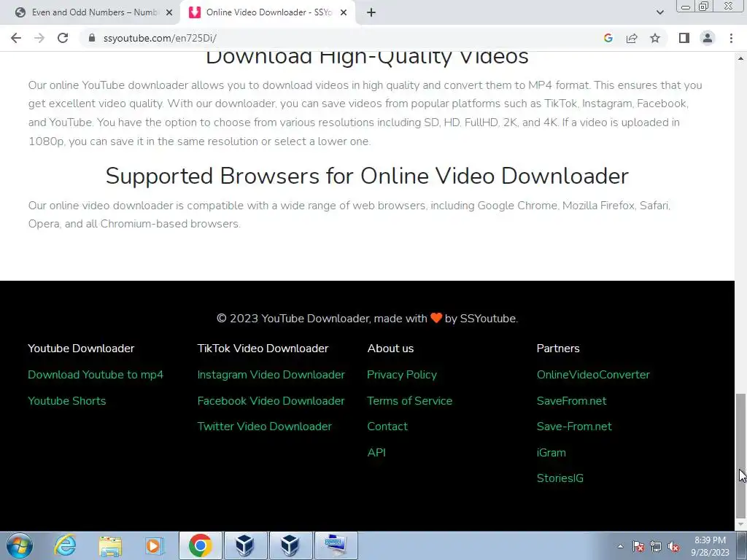
Task: Open the Youtube Shorts link
Action: (x=66, y=401)
